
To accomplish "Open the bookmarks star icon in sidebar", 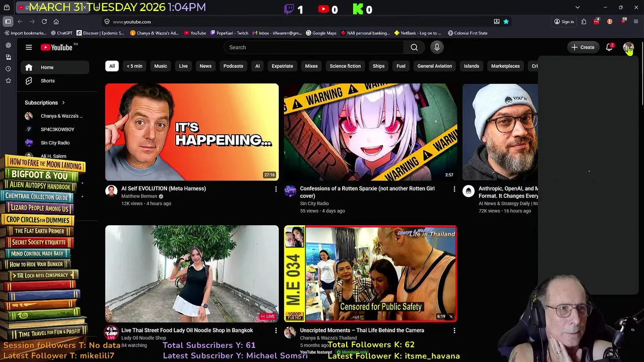I will (8, 80).
